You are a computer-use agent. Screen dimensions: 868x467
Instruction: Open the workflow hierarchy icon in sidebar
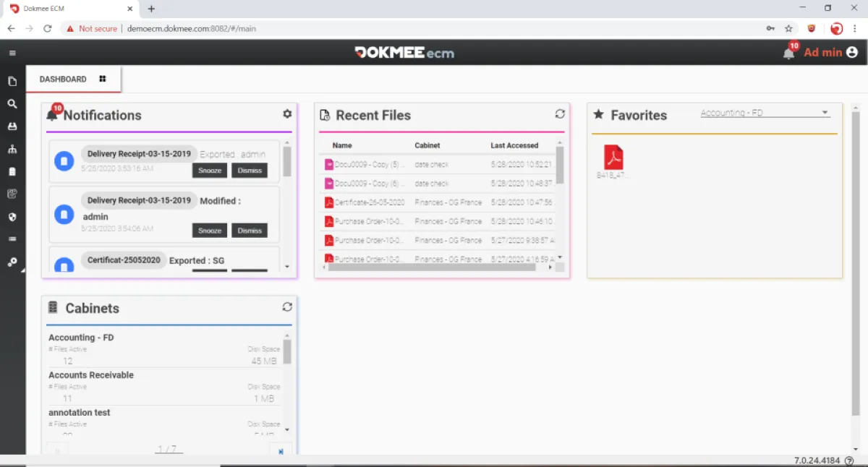tap(12, 150)
